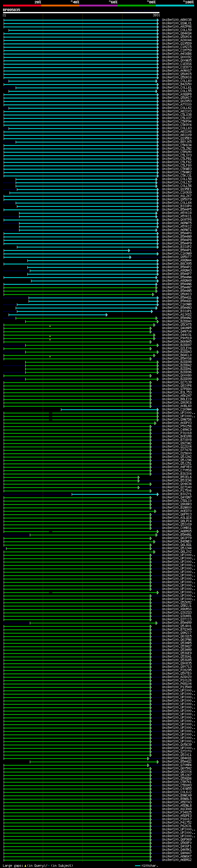This screenshot has height=868, width=197.
Task: Select the UniRef100_Q195D9 label
Action: click(176, 43)
